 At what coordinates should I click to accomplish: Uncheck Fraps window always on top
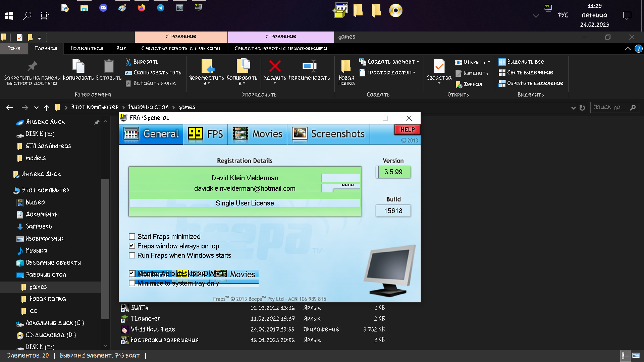click(132, 246)
